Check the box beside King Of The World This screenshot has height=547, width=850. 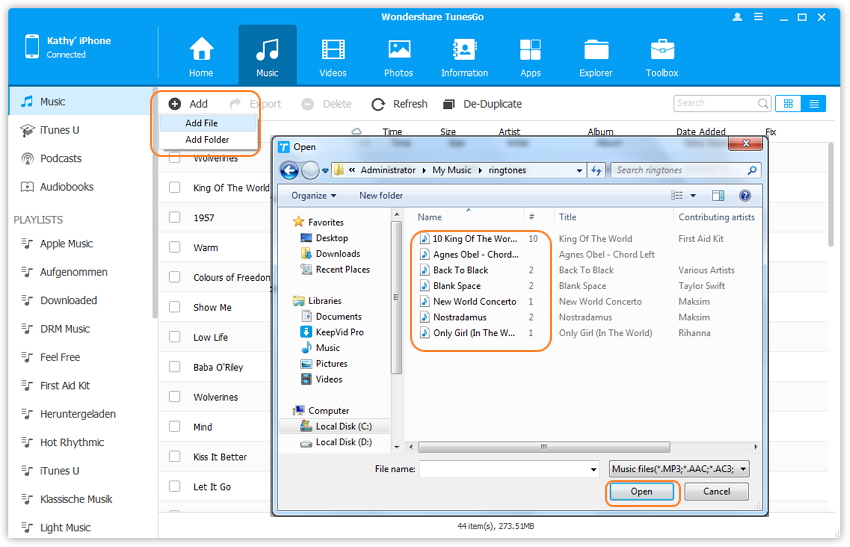175,188
